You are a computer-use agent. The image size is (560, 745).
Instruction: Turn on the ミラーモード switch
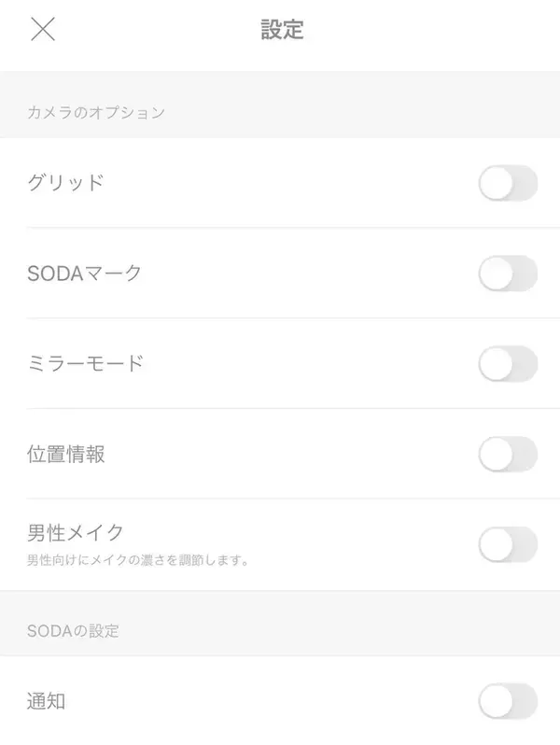point(508,364)
